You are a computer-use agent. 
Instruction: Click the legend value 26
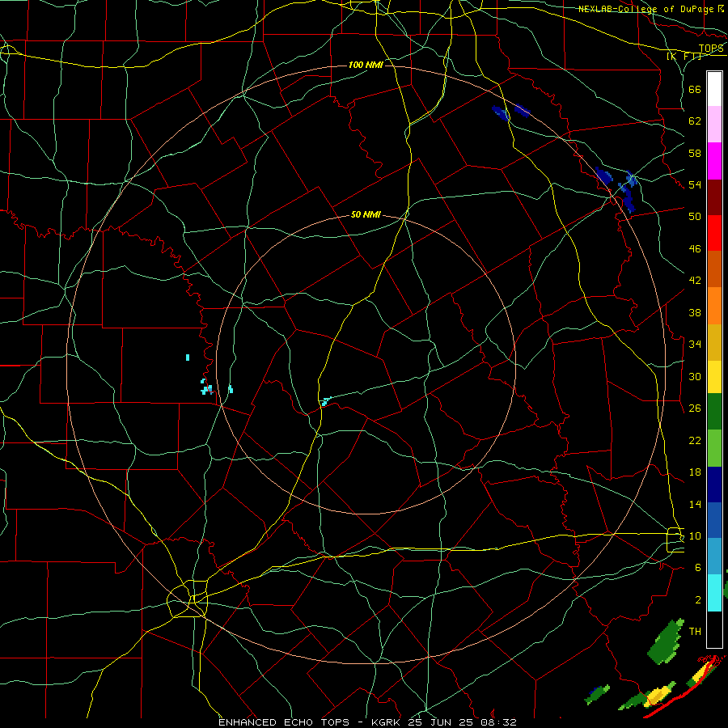pos(695,408)
